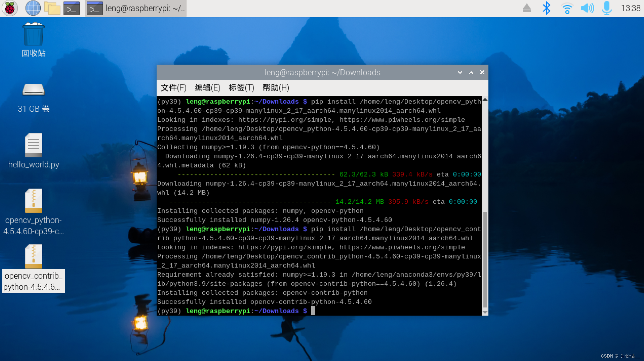Shade the terminal window with the down chevron
The image size is (644, 361).
(460, 72)
